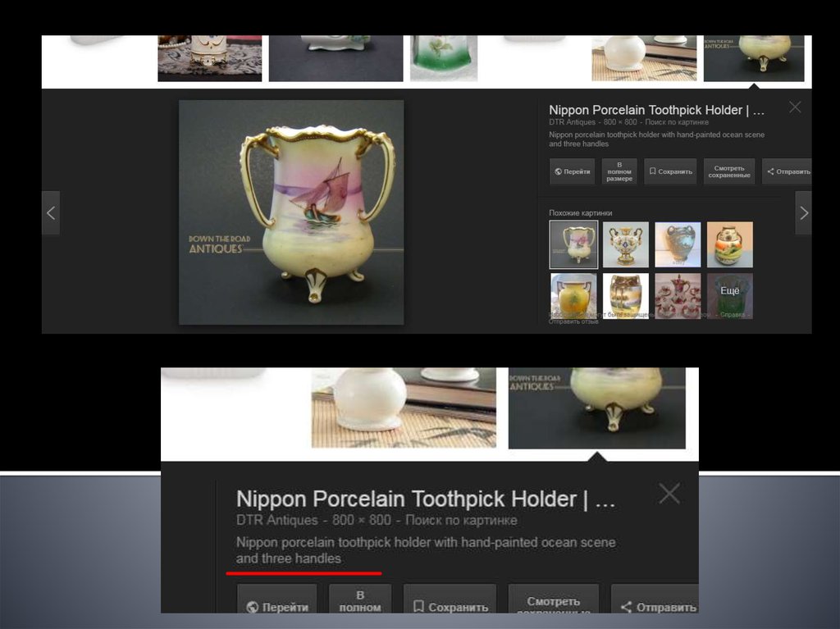
Task: Select the first similar image of a two-handled vase
Action: coord(573,244)
